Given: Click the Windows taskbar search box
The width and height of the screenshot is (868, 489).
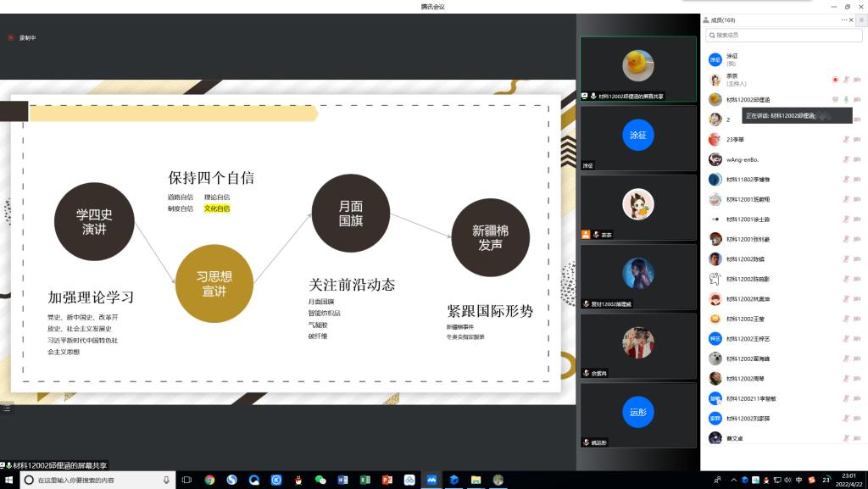Looking at the screenshot, I should coord(95,480).
